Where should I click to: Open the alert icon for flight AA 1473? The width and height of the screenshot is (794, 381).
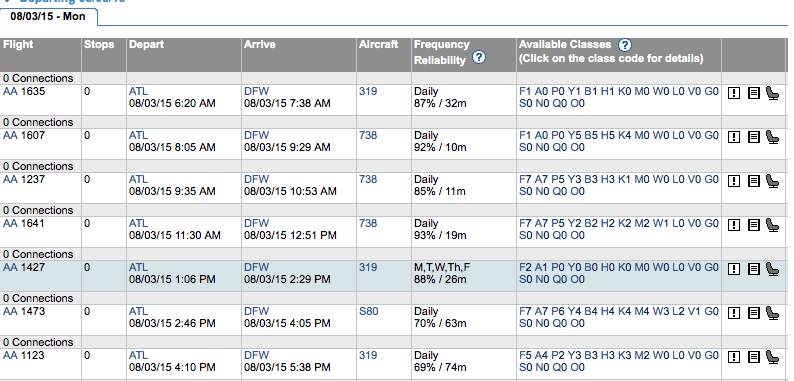[x=734, y=313]
